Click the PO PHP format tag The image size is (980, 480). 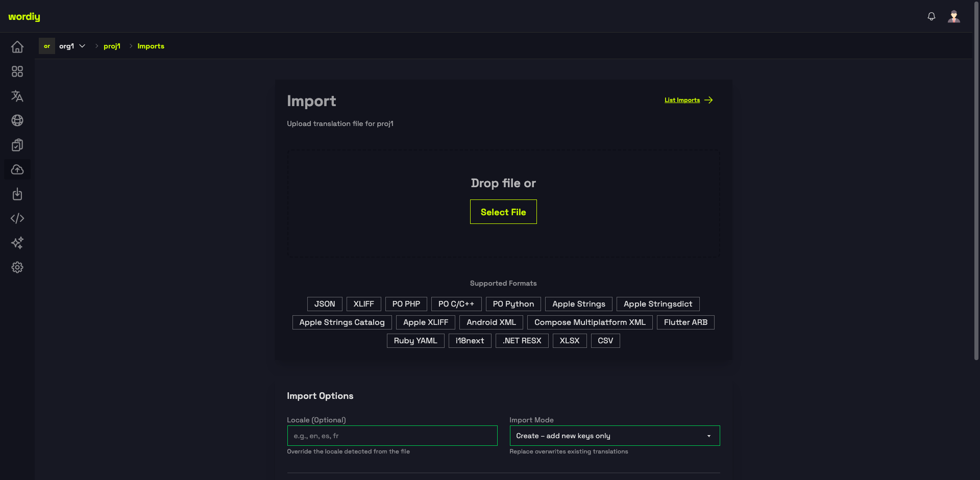pyautogui.click(x=406, y=304)
